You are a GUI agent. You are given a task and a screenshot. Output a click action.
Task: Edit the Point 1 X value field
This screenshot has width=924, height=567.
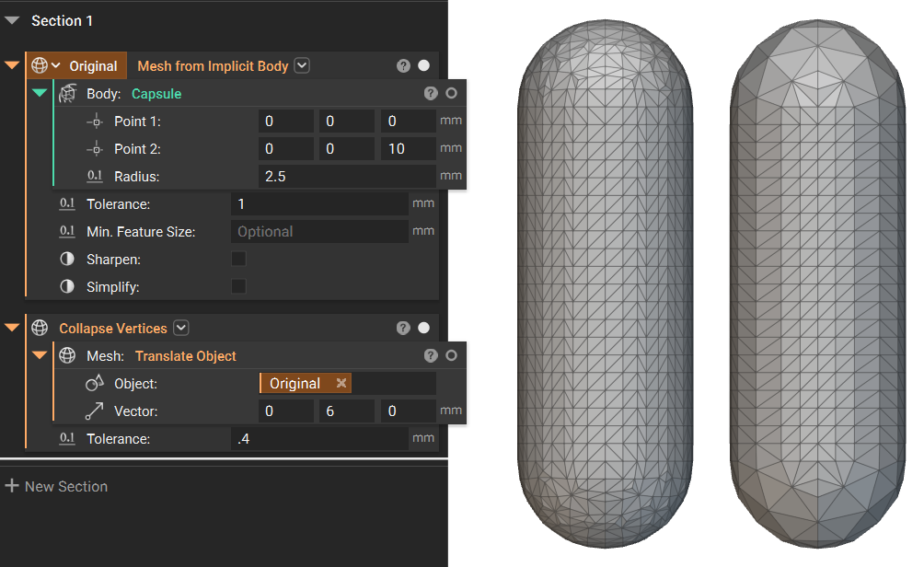click(286, 121)
